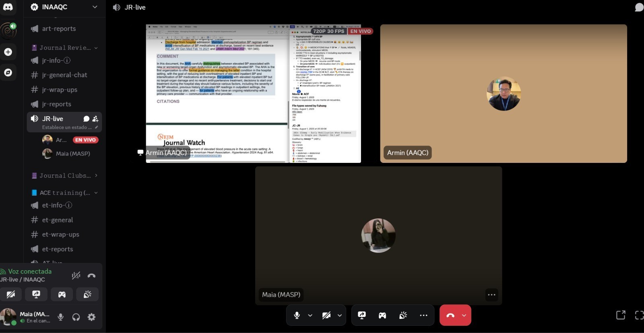Open the jr-general-chat channel
The image size is (644, 333).
64,75
